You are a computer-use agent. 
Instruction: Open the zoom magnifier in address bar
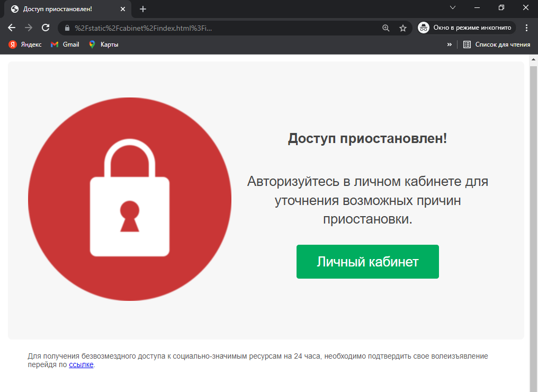point(386,28)
